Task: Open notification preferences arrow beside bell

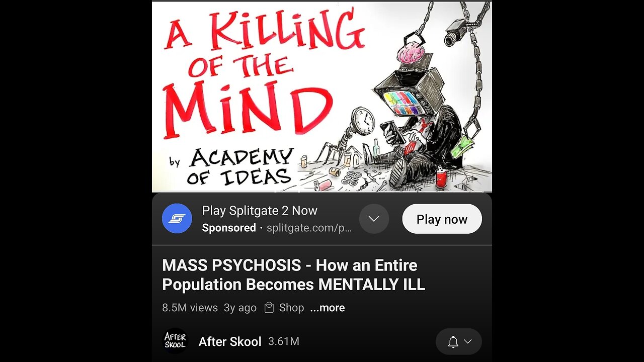Action: pyautogui.click(x=467, y=342)
